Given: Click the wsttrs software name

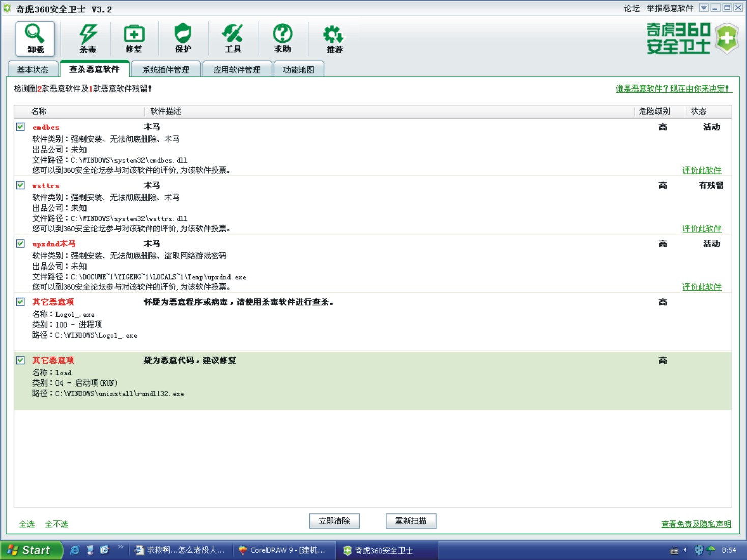Looking at the screenshot, I should [46, 186].
